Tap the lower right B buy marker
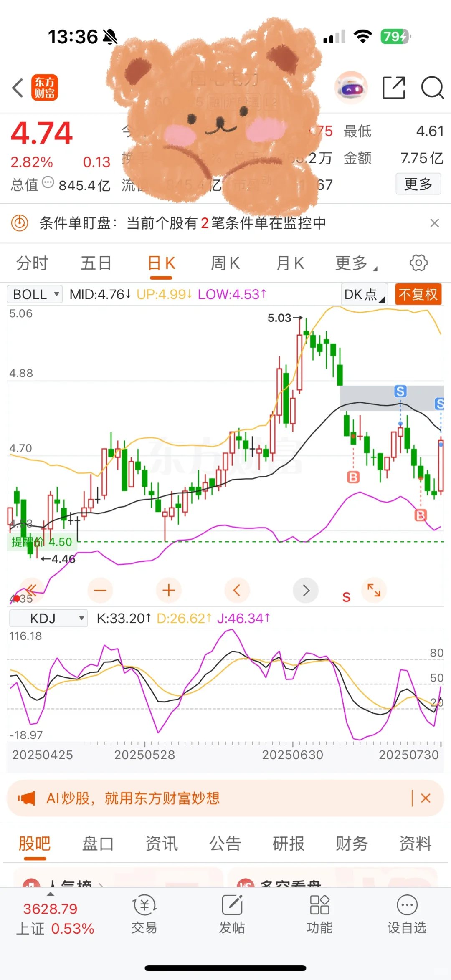Image resolution: width=451 pixels, height=980 pixels. click(x=421, y=515)
